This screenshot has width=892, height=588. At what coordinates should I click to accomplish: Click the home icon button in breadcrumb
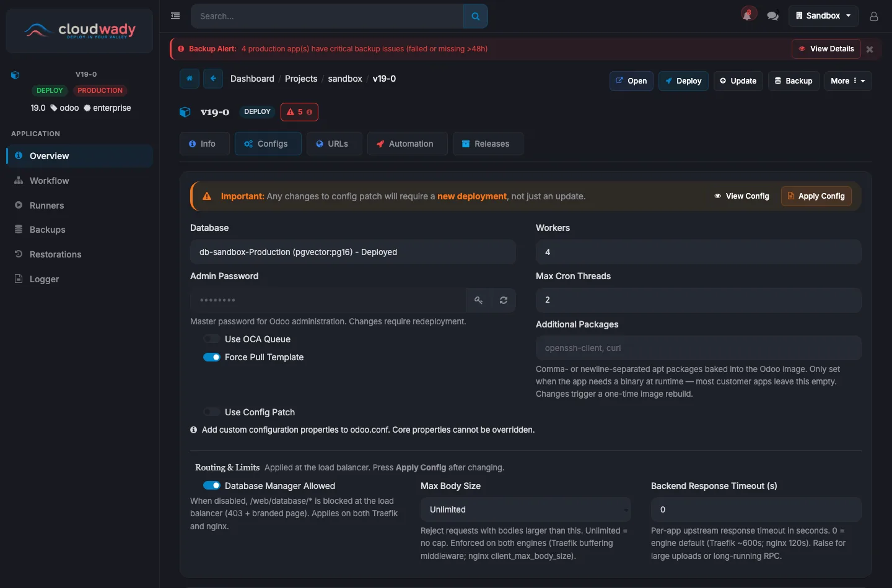[x=190, y=79]
